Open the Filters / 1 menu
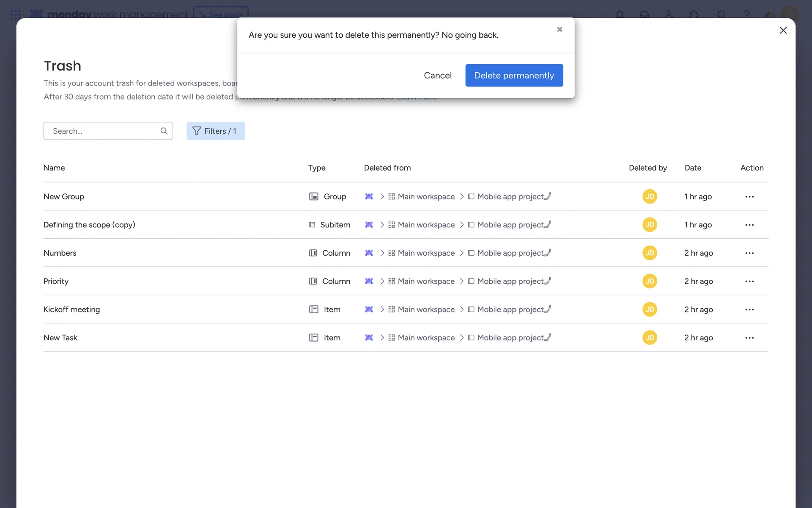 click(x=216, y=131)
